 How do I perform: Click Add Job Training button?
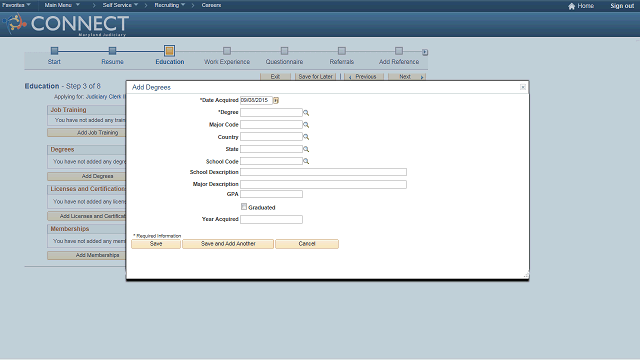point(87,133)
